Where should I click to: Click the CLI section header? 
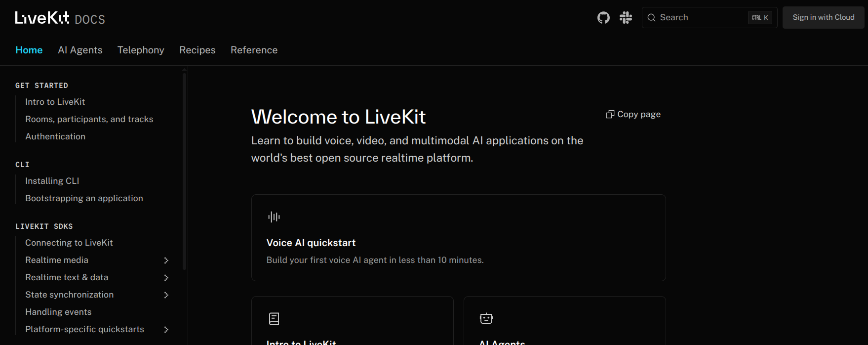(x=22, y=165)
